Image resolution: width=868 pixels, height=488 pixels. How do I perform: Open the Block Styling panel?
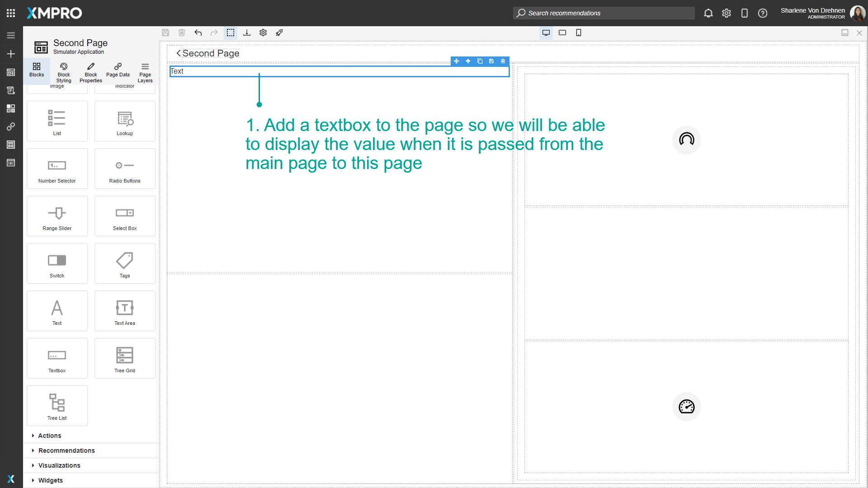coord(63,71)
